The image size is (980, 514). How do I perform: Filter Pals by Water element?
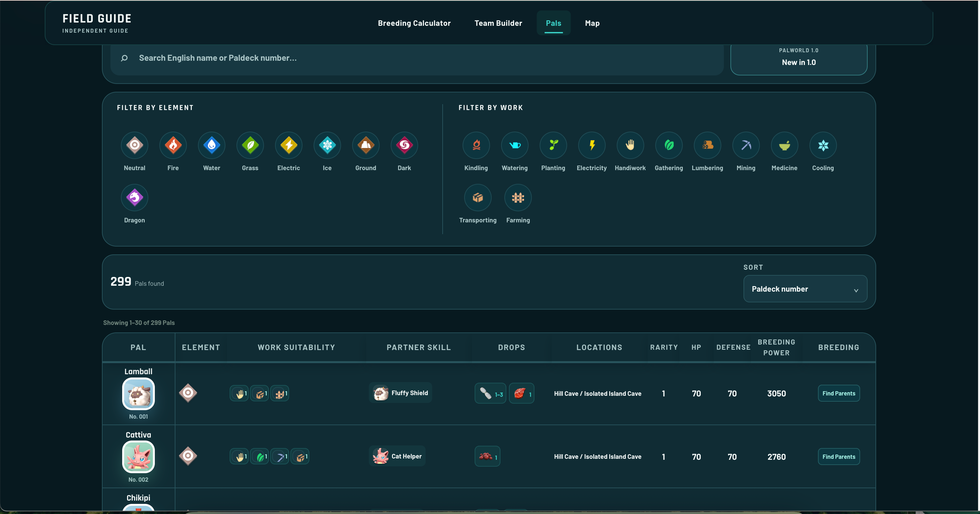[212, 145]
